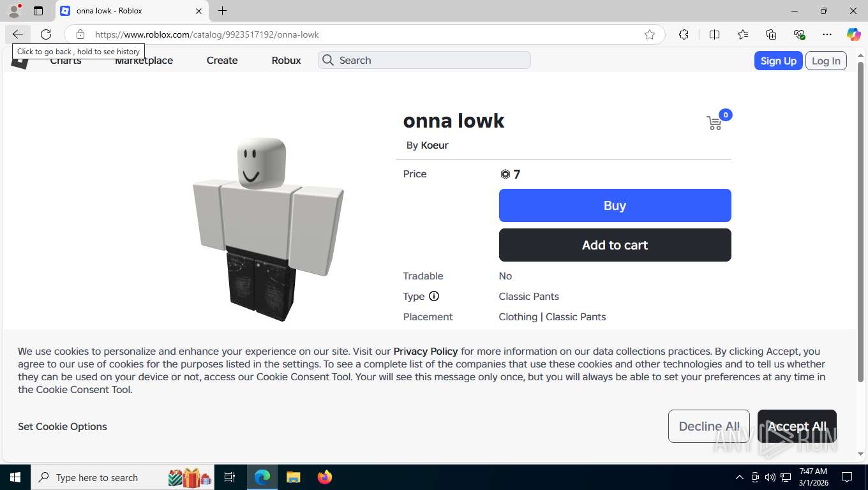Open creator Koeur's profile link
Image resolution: width=868 pixels, height=490 pixels.
pos(435,145)
